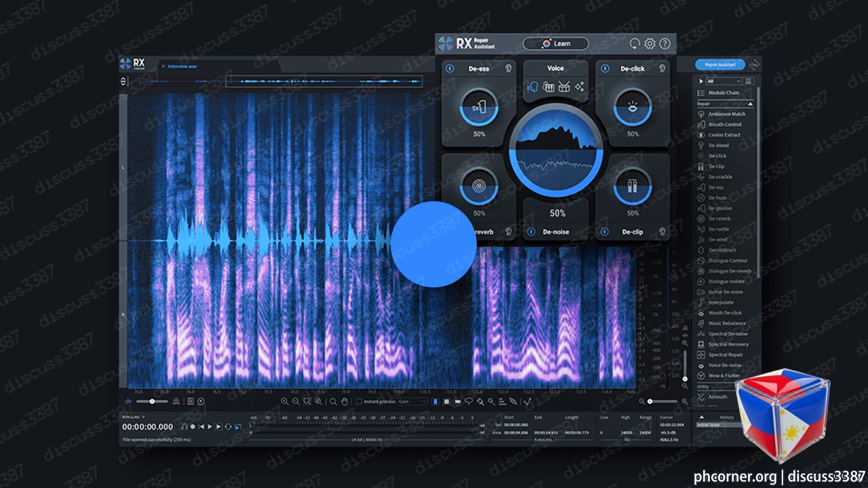Toggle headphones monitoring icon in transport
Viewport: 868px width, 488px height.
(184, 427)
